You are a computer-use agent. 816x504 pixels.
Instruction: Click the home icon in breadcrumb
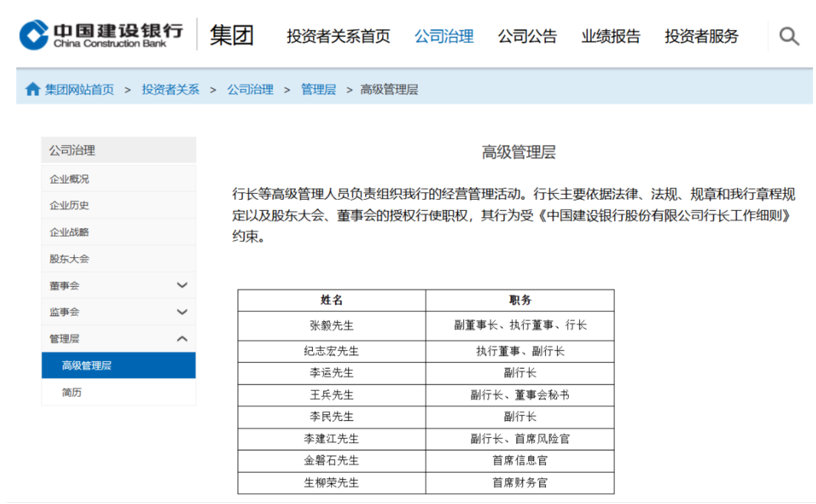33,90
